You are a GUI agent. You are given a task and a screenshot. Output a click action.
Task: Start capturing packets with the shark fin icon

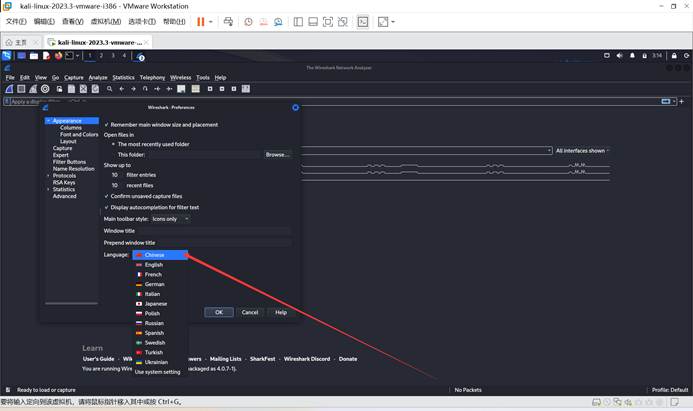9,89
